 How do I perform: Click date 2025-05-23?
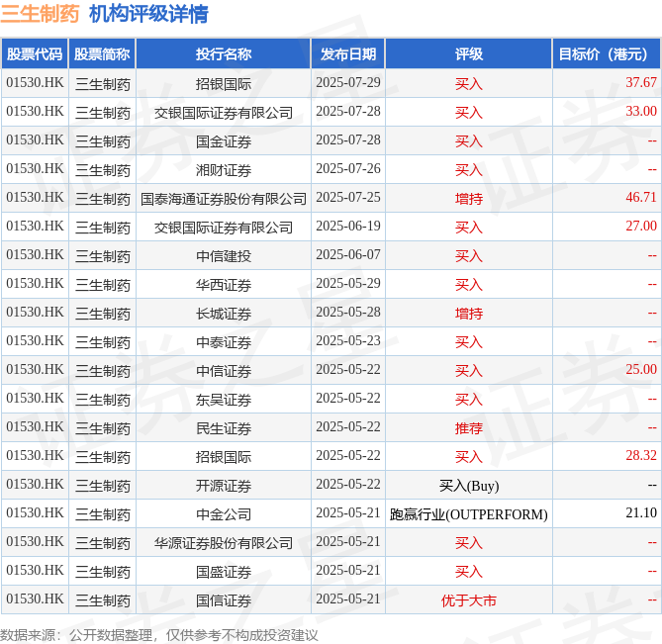pos(348,340)
